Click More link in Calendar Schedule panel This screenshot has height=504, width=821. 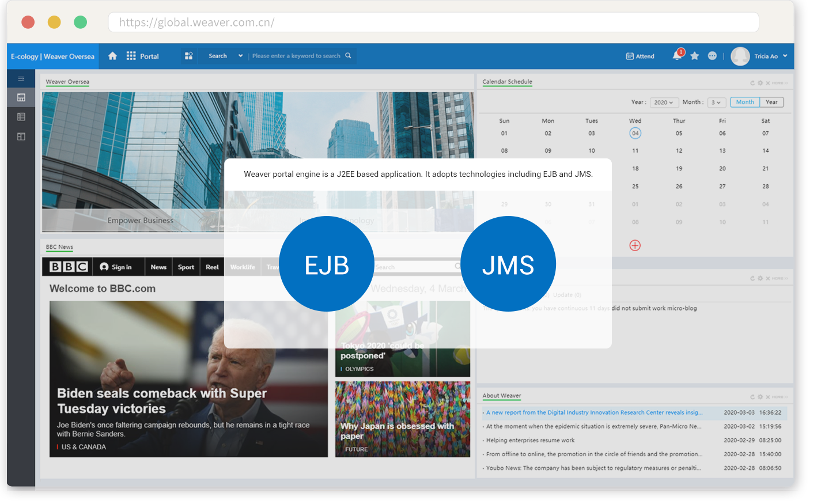coord(780,83)
